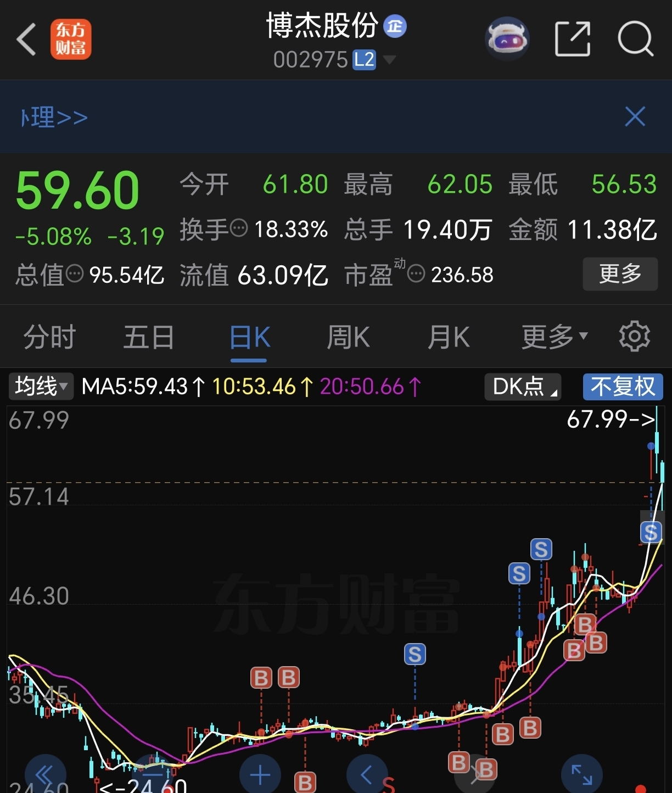Tap the 最高 62.05 value

tap(460, 185)
